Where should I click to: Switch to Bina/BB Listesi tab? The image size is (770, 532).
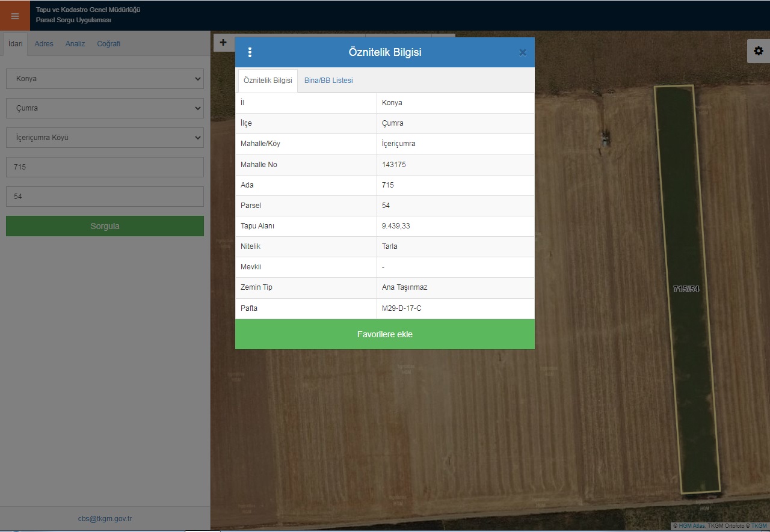328,81
